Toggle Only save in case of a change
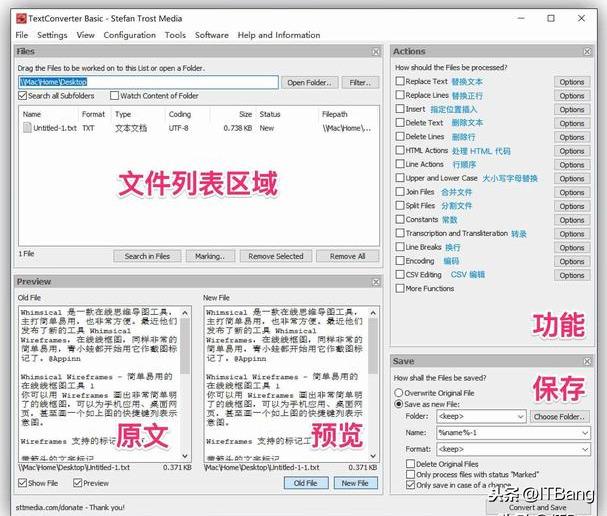The image size is (607, 516). pos(410,485)
